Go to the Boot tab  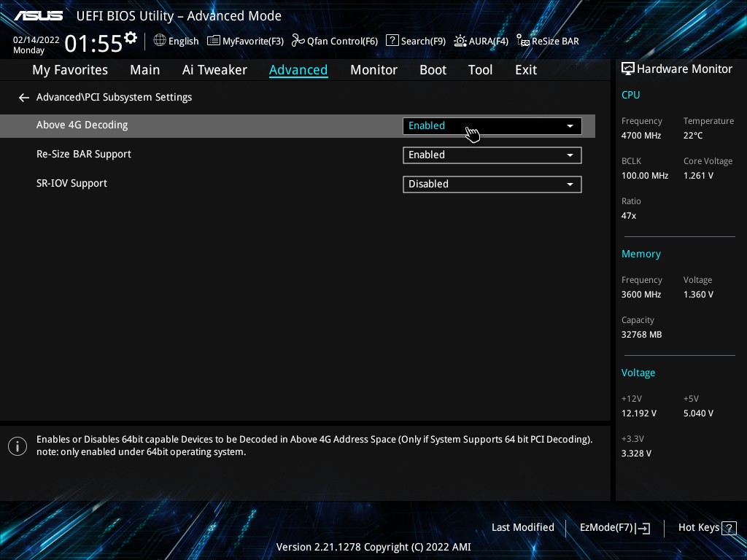(x=433, y=70)
